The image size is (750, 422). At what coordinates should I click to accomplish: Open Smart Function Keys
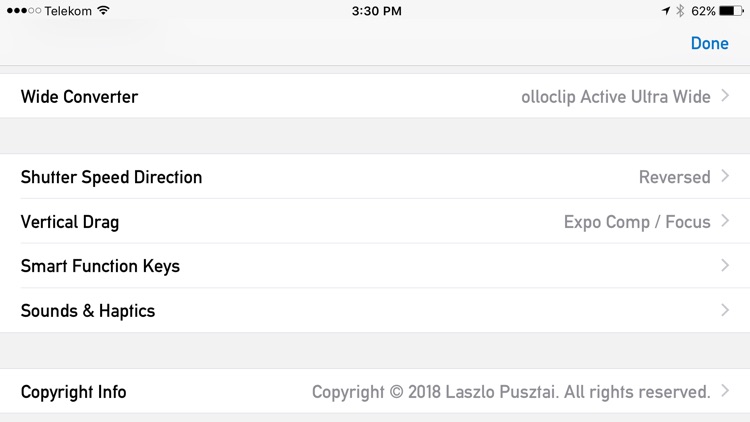(375, 266)
